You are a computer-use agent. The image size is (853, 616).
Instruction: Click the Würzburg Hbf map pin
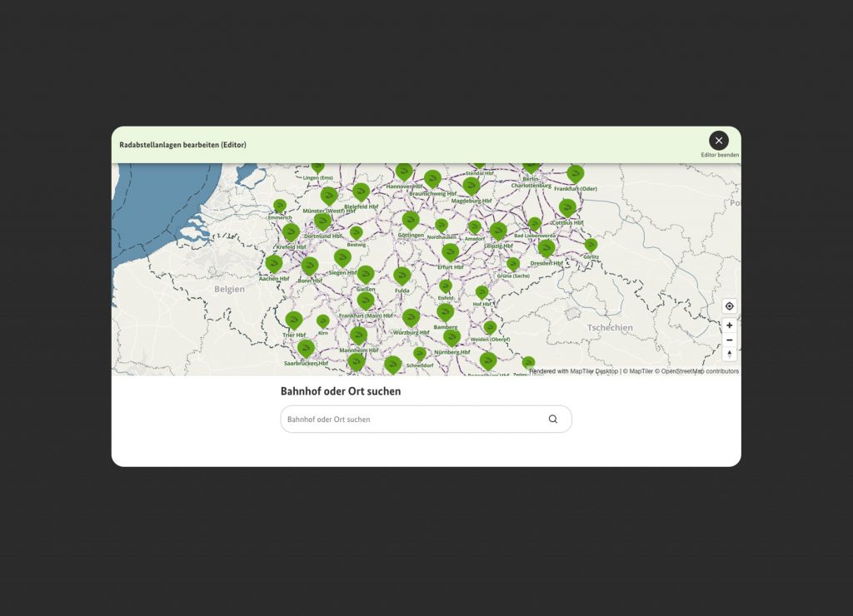point(411,317)
